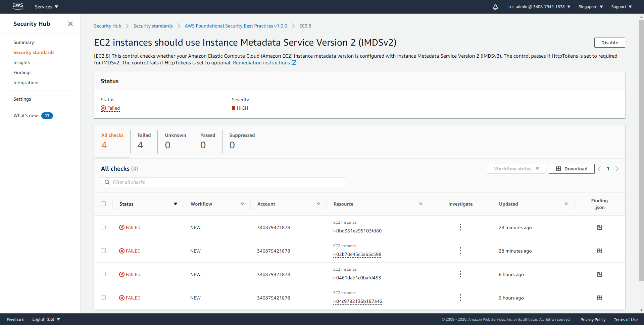Open Workflow status dropdown

pos(516,169)
